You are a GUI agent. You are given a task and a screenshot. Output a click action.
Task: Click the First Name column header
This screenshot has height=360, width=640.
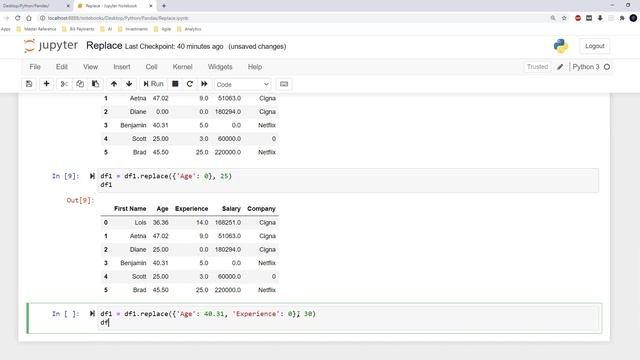[x=130, y=209]
